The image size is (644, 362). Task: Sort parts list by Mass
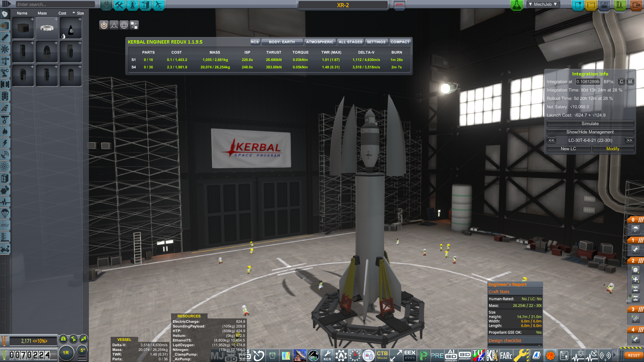pos(42,13)
